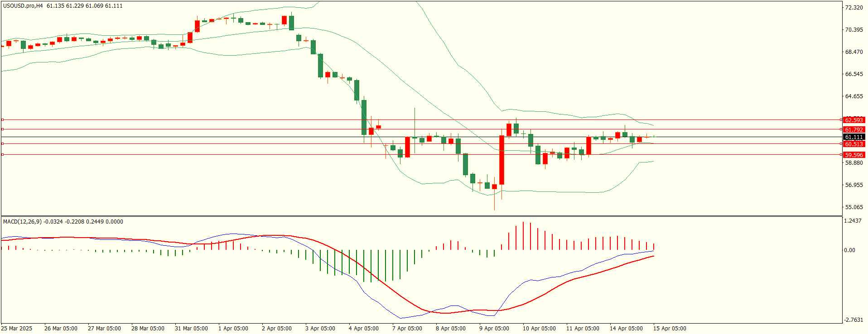Select the left handle of the 60.513 line
Image resolution: width=868 pixels, height=334 pixels.
(x=2, y=144)
